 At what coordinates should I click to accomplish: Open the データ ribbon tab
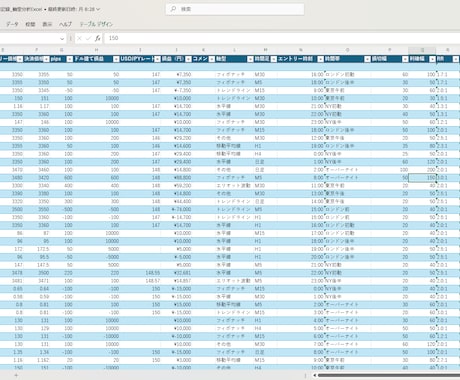click(12, 24)
